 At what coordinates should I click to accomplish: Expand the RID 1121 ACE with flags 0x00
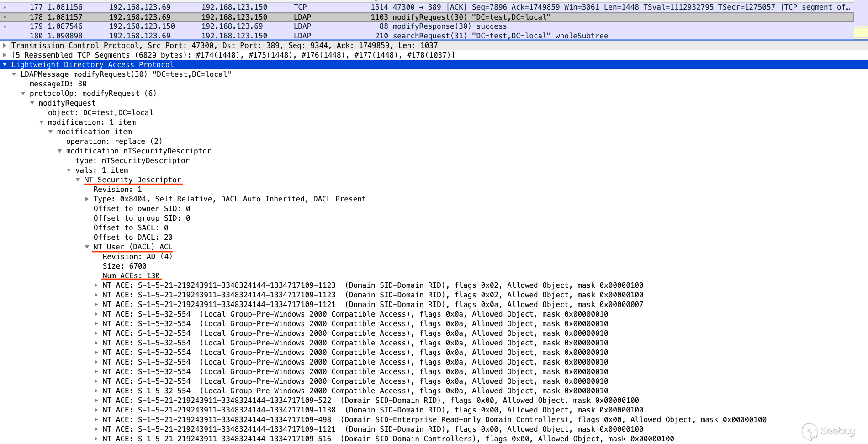pos(96,429)
